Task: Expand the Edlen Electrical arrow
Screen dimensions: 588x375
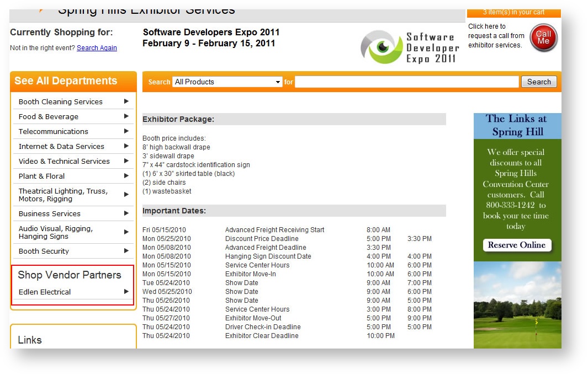Action: click(x=126, y=292)
